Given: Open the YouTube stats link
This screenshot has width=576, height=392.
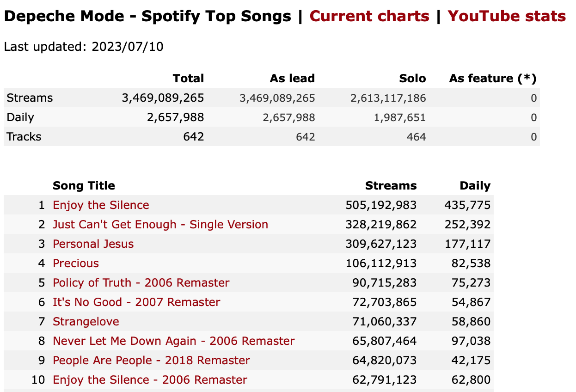Looking at the screenshot, I should pos(507,17).
